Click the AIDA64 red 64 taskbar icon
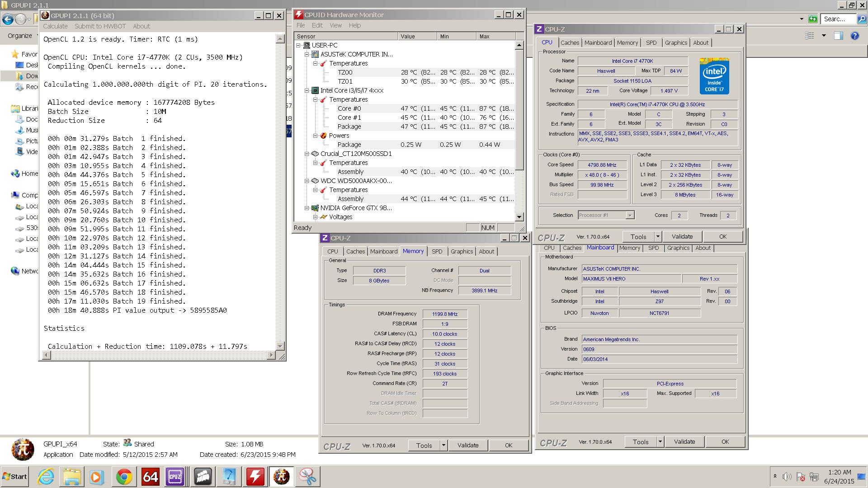The image size is (868, 488). coord(150,477)
